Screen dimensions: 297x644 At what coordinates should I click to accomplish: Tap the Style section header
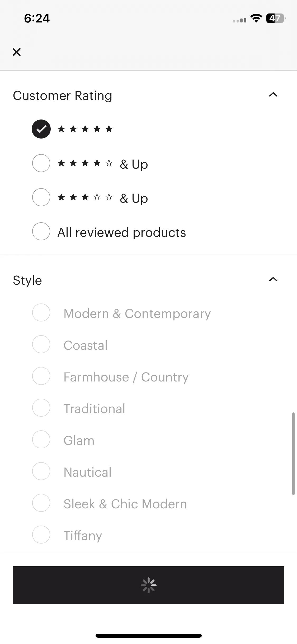click(x=27, y=280)
